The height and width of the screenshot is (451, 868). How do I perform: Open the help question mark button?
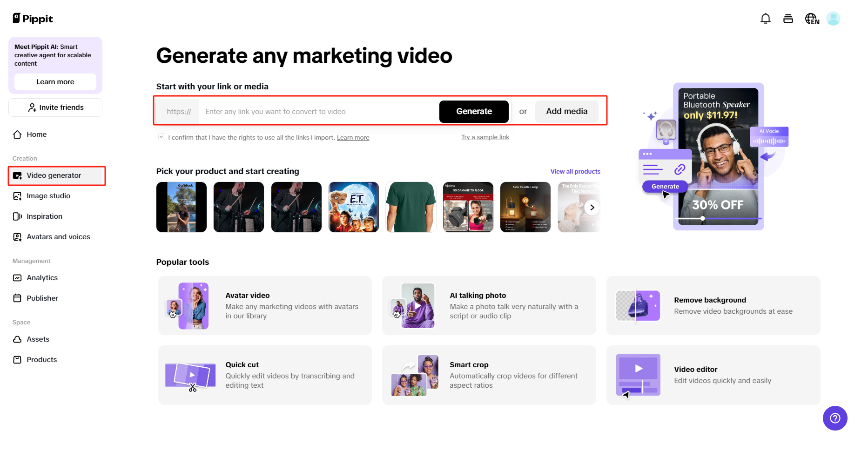pos(835,418)
